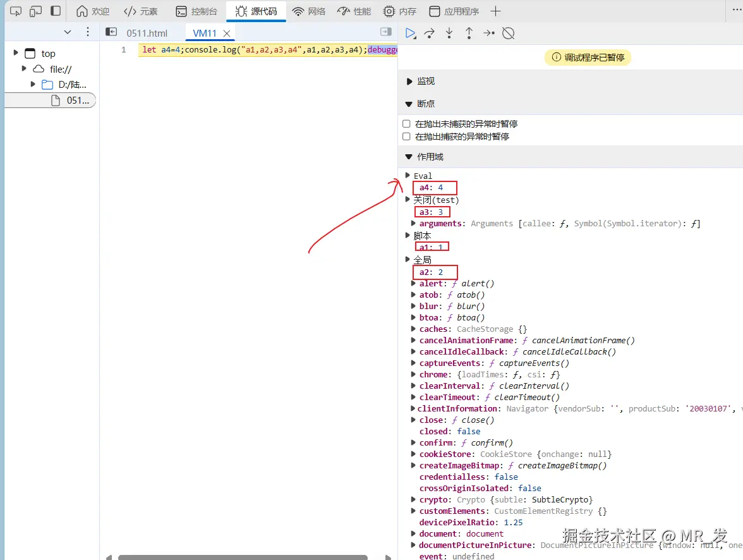
Task: Expand the caches CacheStorage entry
Action: (x=413, y=329)
